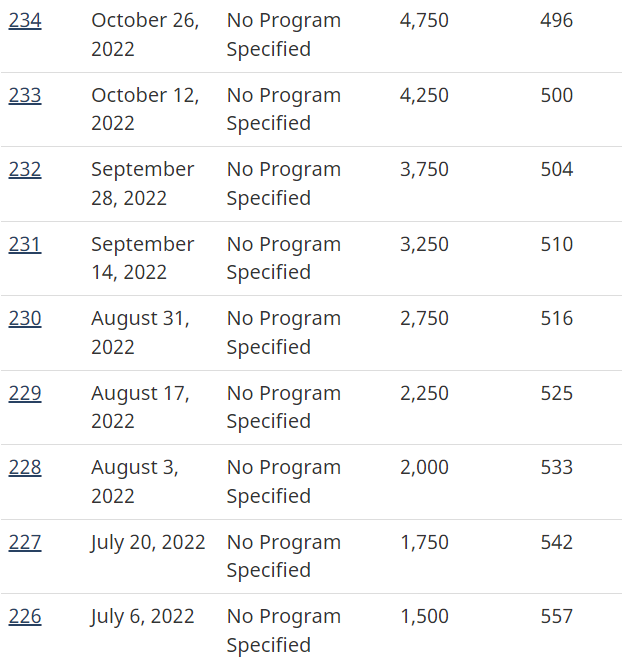The image size is (622, 662).
Task: Click the 4,750 invitations value
Action: tap(424, 21)
